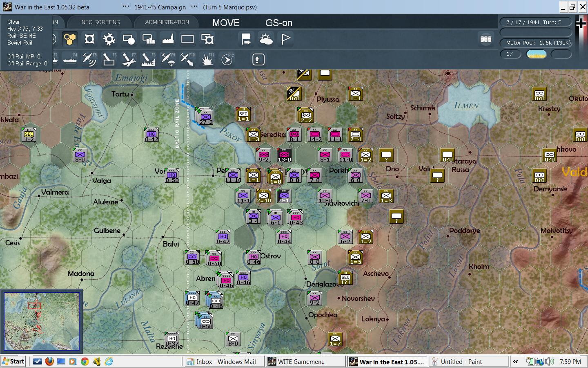The width and height of the screenshot is (588, 368).
Task: Click the Kholm town label
Action: pos(479,267)
